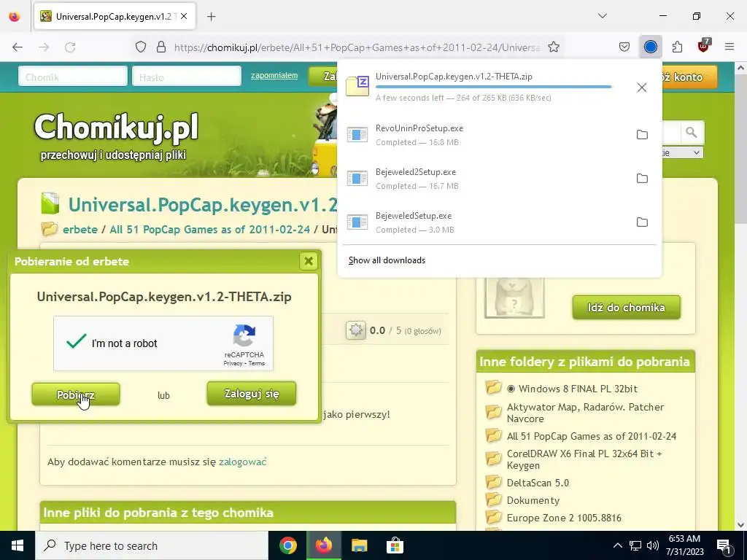Open All 51 PopCap Games sidebar folder
The height and width of the screenshot is (560, 747).
[x=591, y=436]
